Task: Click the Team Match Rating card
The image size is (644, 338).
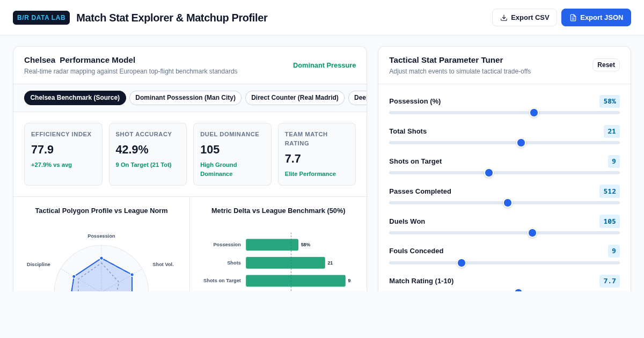Action: coord(317,155)
